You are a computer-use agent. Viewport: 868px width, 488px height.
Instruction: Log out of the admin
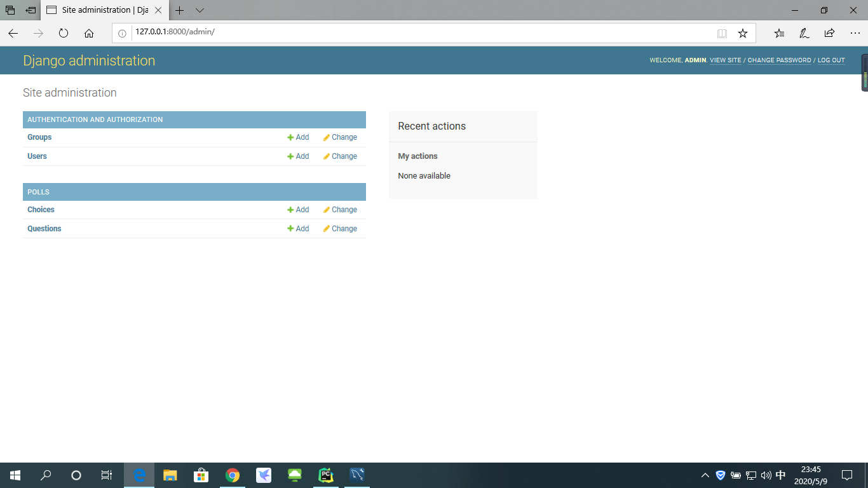pyautogui.click(x=831, y=60)
